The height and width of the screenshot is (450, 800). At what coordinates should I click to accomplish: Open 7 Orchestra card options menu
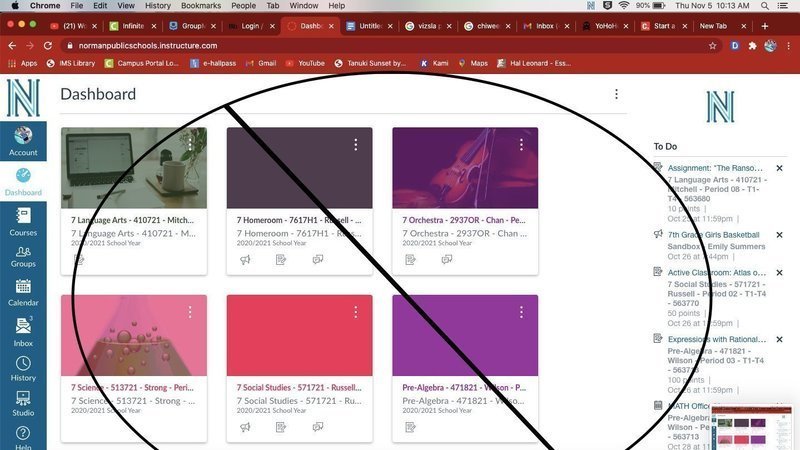pyautogui.click(x=521, y=145)
